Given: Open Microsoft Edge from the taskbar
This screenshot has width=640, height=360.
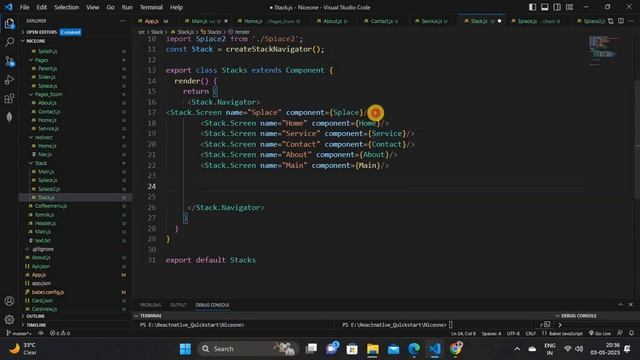Looking at the screenshot, I should pyautogui.click(x=414, y=349).
